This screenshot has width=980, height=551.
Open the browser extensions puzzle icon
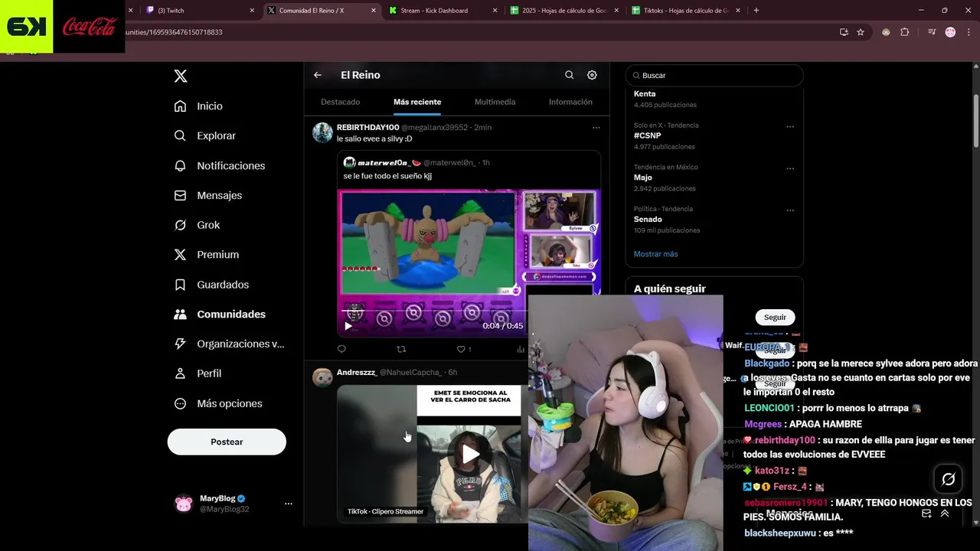(x=905, y=32)
